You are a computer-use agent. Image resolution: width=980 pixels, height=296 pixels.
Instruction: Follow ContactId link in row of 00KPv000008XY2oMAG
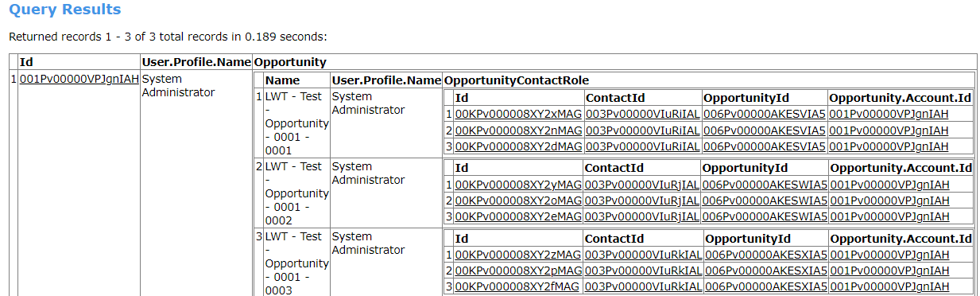point(642,201)
